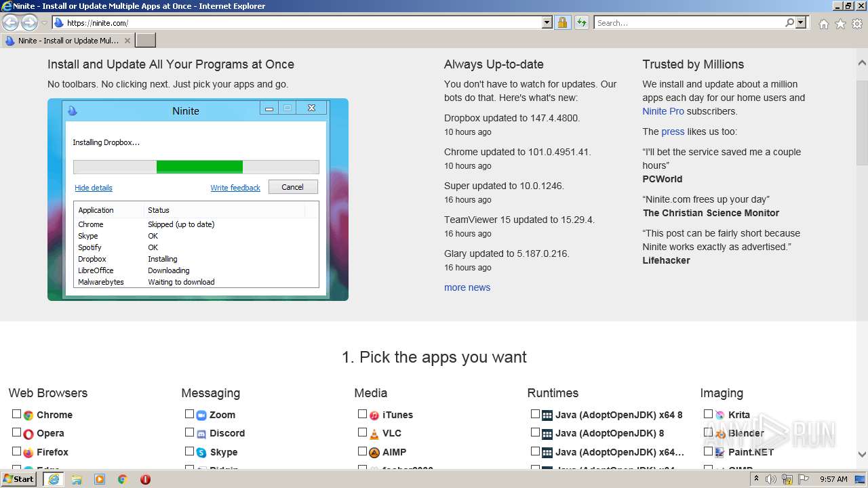Follow the press link
Viewport: 868px width, 488px height.
pyautogui.click(x=673, y=131)
